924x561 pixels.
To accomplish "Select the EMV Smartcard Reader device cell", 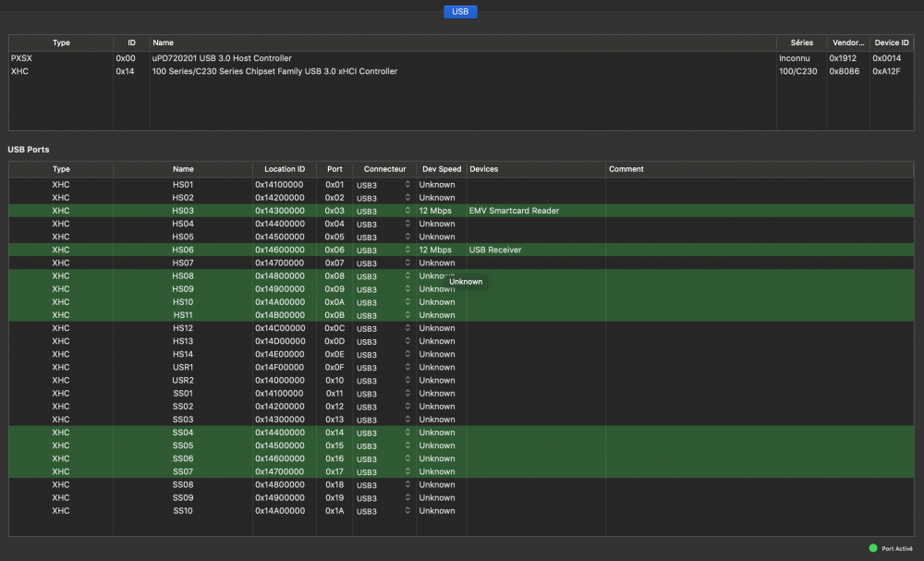I will pyautogui.click(x=514, y=211).
